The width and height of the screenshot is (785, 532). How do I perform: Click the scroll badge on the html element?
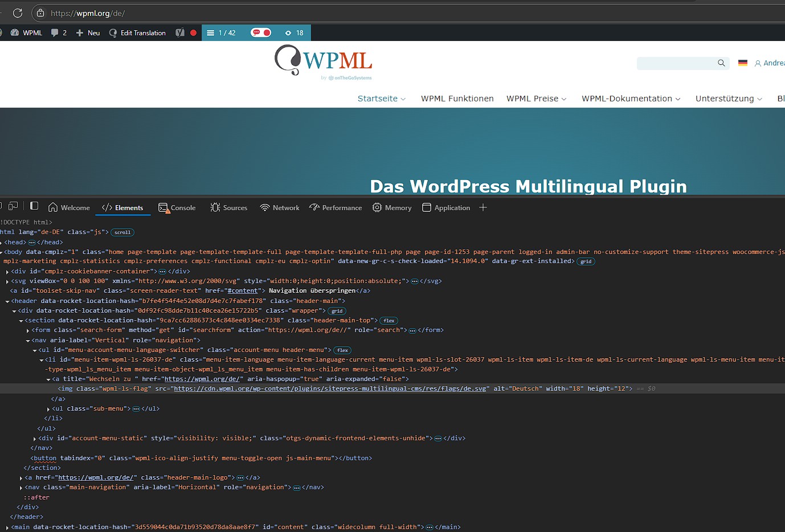[122, 232]
